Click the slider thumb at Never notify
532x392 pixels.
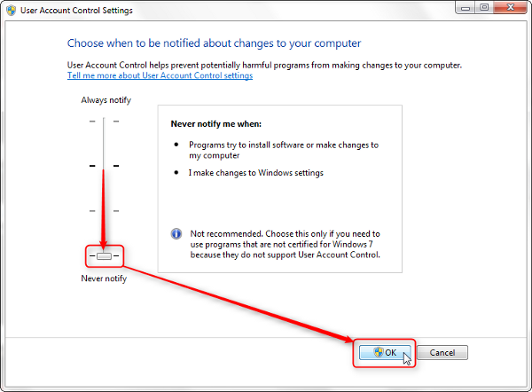point(104,256)
